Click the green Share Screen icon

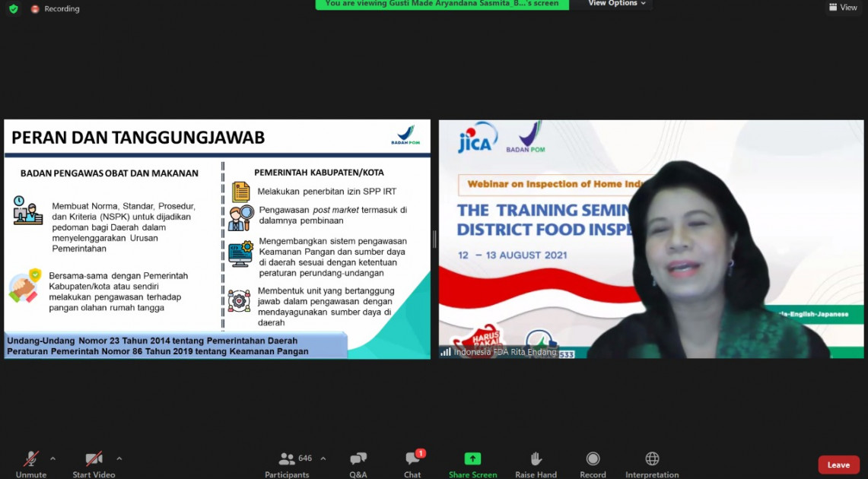point(472,459)
